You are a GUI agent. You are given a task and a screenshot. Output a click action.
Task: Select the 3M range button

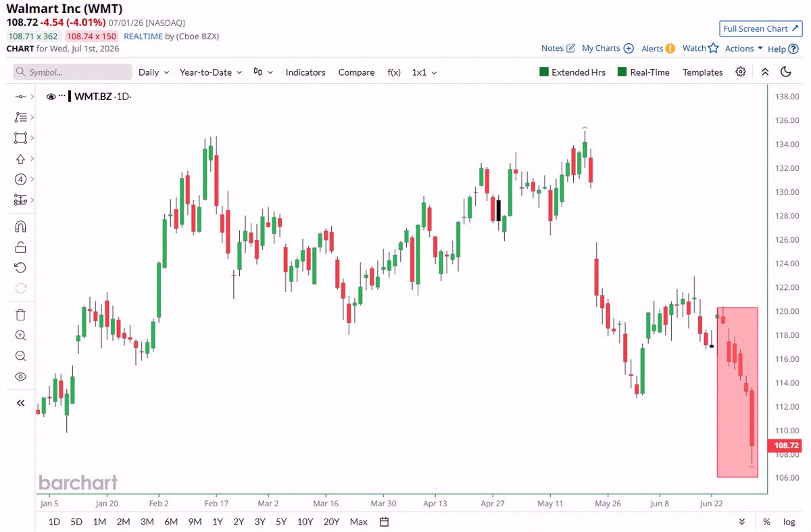[147, 522]
